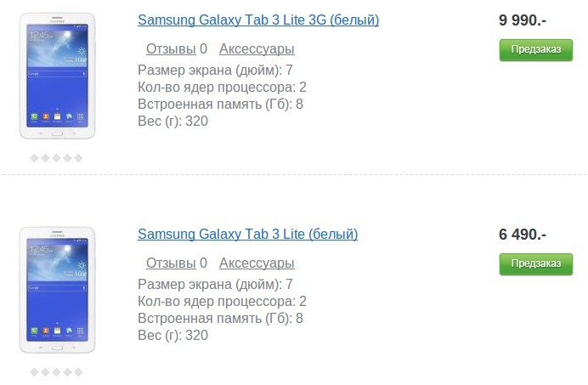Select fourth rating star under 6 490 tablet
Image resolution: width=588 pixels, height=385 pixels.
pyautogui.click(x=68, y=372)
